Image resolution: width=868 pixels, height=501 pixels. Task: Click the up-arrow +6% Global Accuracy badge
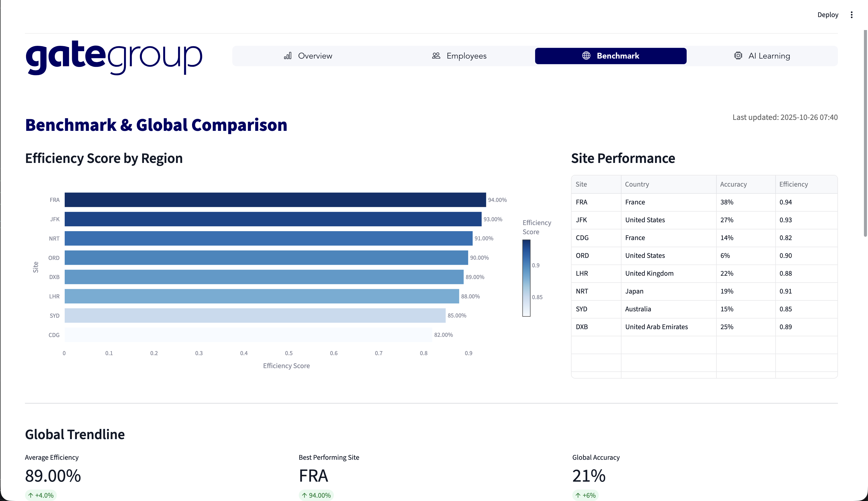tap(586, 495)
